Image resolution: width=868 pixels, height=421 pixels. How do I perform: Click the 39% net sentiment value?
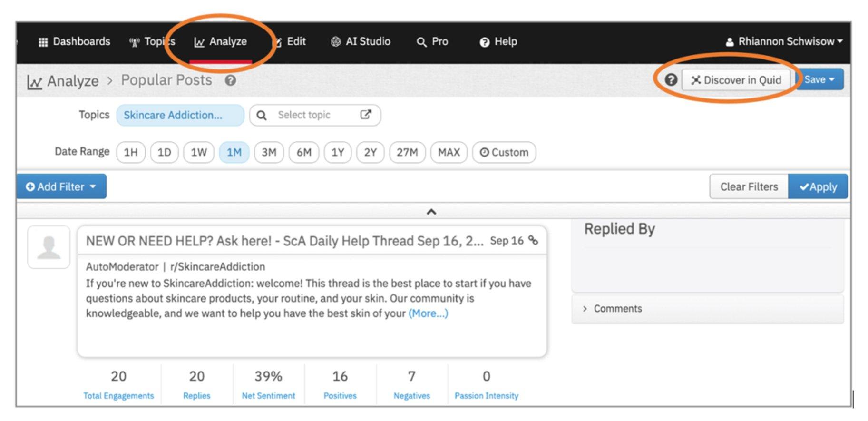tap(268, 376)
